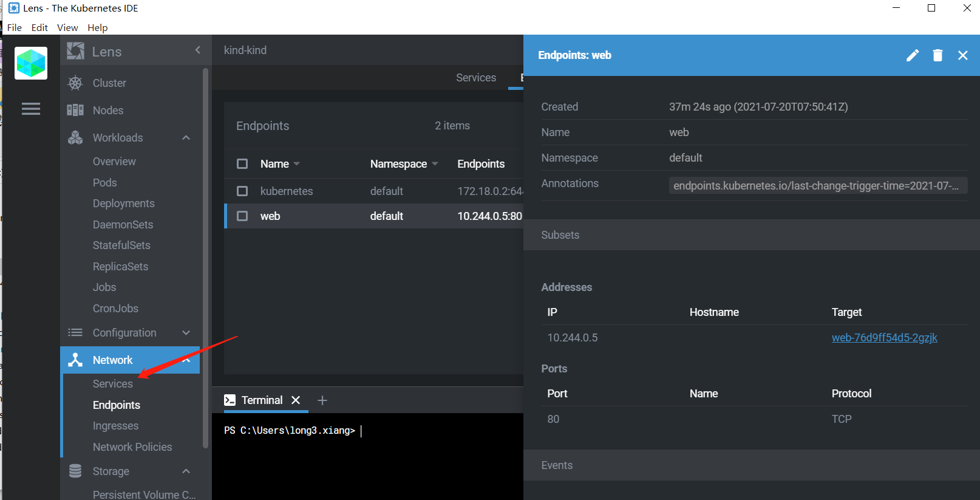Click the Configuration list icon
Image resolution: width=980 pixels, height=500 pixels.
(75, 332)
